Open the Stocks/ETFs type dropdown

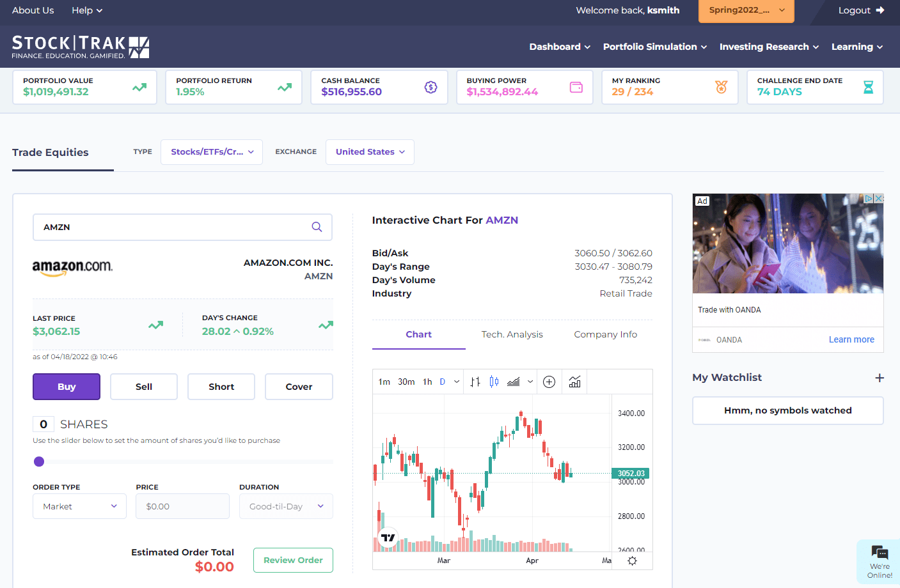coord(211,151)
